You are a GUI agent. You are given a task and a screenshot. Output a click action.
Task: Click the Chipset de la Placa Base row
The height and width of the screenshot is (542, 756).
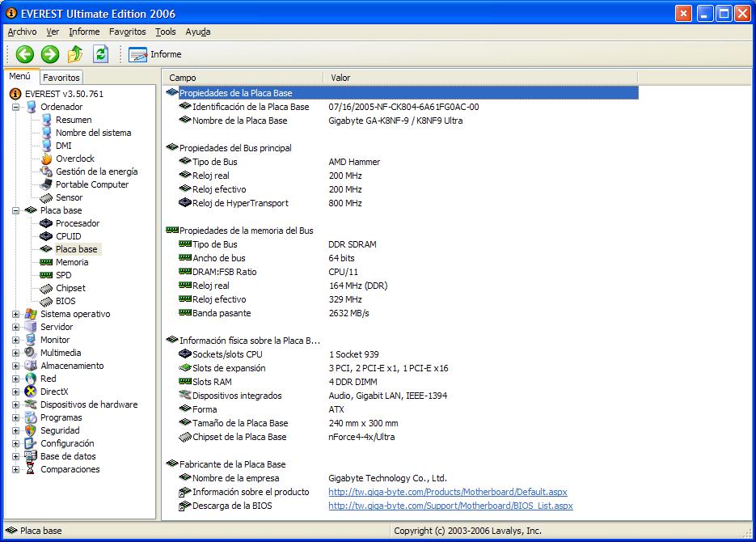[x=402, y=437]
